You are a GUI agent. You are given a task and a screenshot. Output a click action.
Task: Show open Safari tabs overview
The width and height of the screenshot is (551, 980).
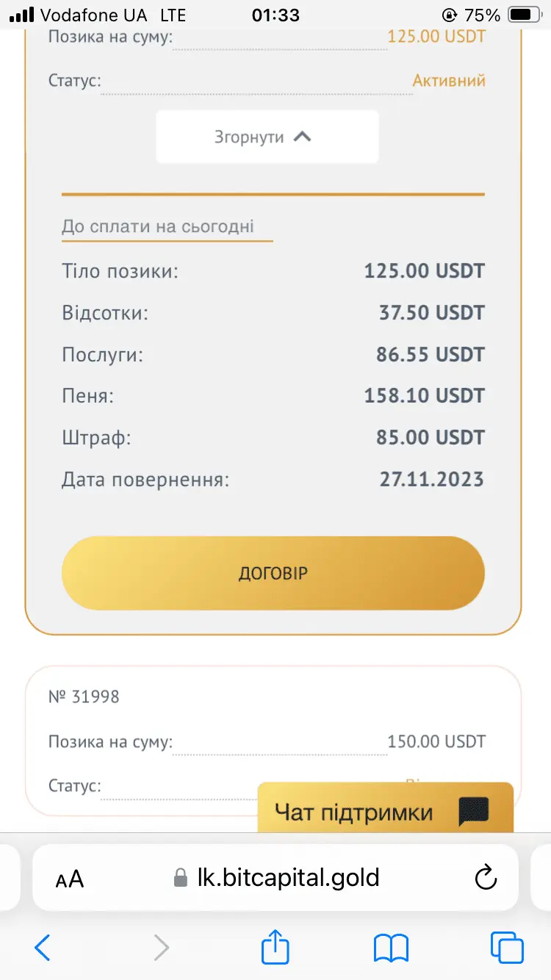pyautogui.click(x=507, y=948)
